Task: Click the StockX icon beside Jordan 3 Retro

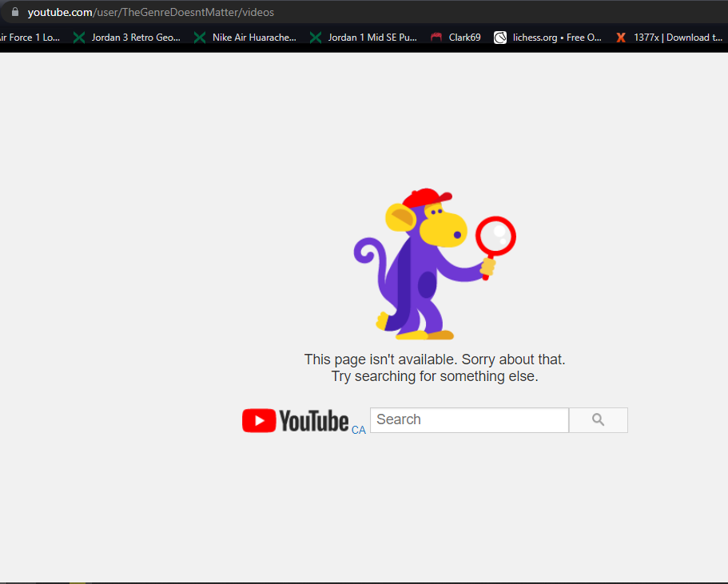Action: pyautogui.click(x=79, y=38)
